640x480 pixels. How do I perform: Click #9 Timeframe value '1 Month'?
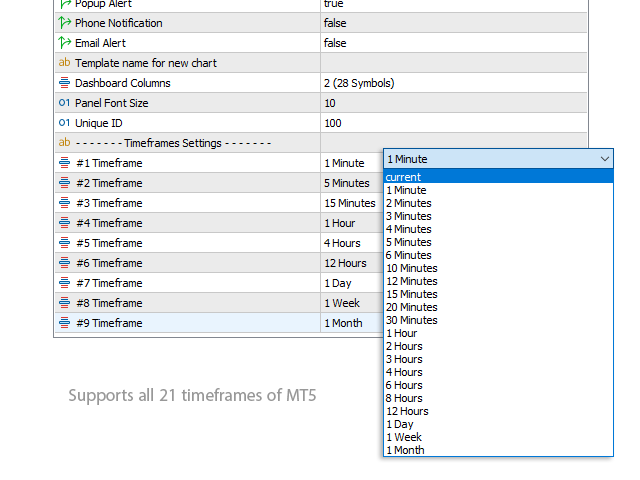coord(343,323)
